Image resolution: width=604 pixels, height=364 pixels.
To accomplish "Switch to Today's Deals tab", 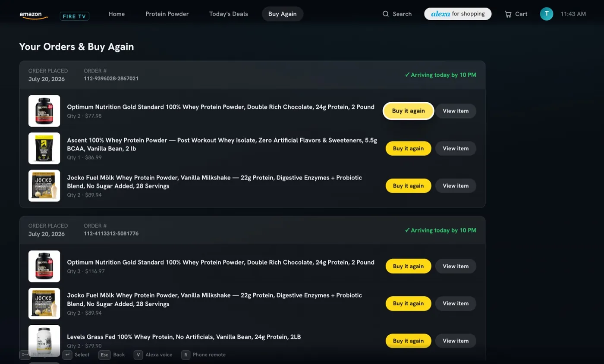I will point(229,14).
